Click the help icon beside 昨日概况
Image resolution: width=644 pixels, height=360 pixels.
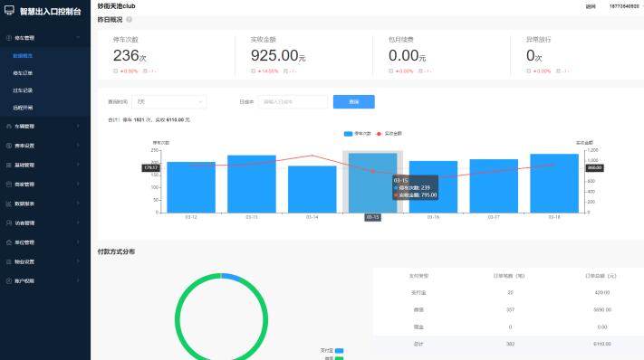[129, 19]
